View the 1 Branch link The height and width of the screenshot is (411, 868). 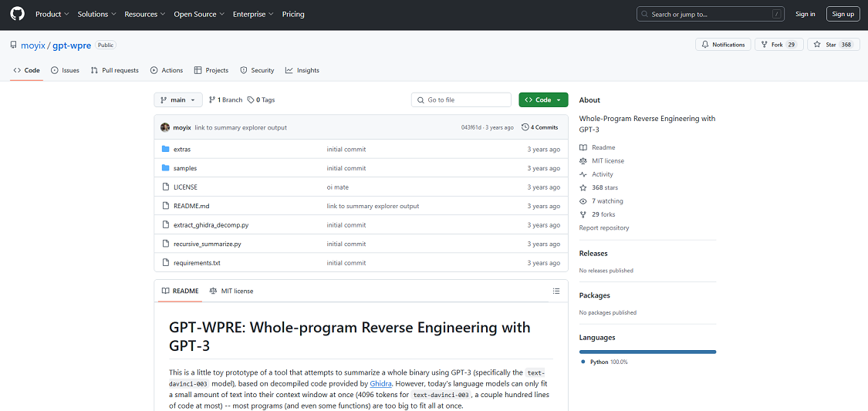225,100
